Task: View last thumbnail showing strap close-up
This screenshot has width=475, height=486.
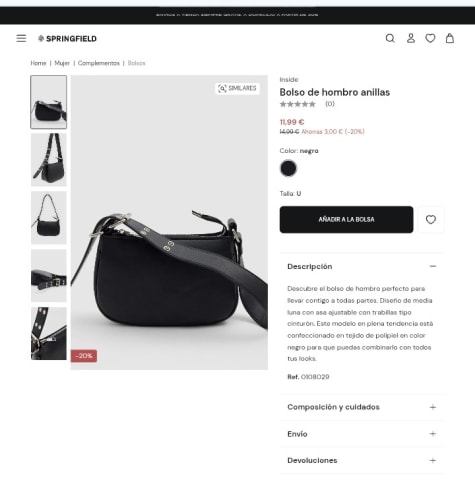Action: point(49,333)
